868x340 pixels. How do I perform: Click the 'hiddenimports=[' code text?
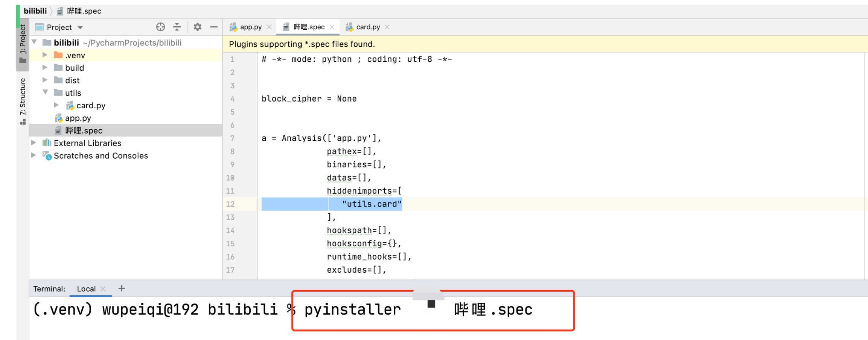364,191
